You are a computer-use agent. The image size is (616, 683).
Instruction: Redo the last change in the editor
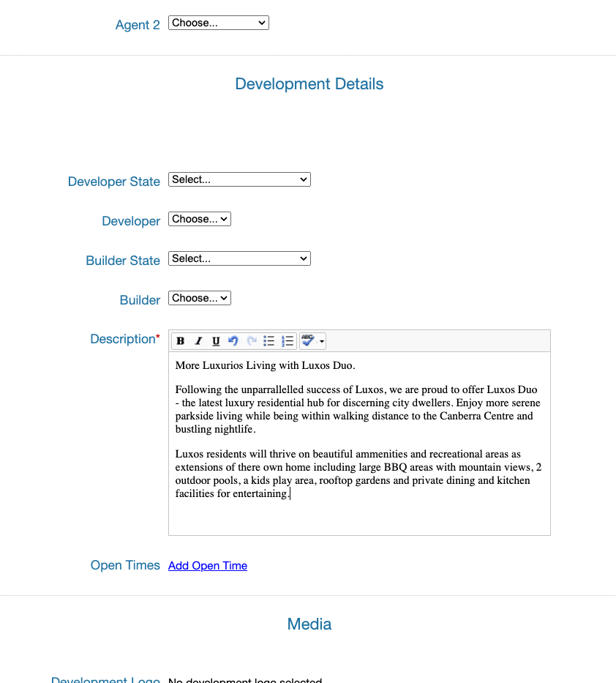tap(251, 340)
